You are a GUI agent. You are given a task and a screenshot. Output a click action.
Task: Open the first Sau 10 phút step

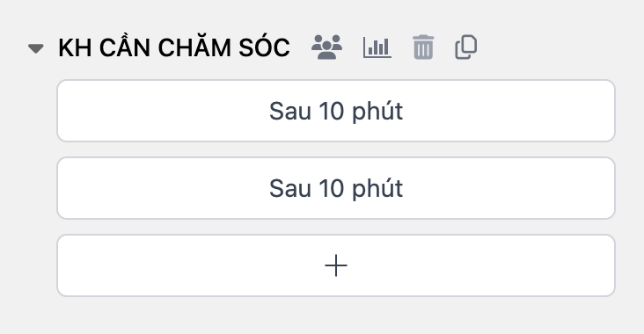tap(336, 111)
